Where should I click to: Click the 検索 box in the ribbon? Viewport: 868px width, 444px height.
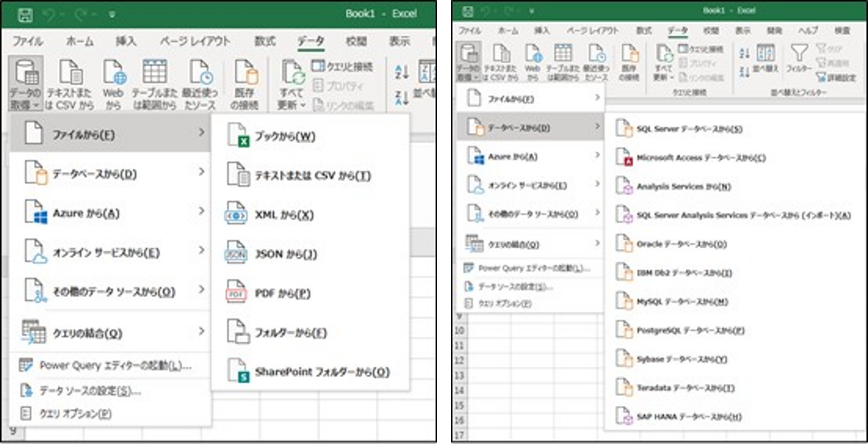tap(842, 31)
